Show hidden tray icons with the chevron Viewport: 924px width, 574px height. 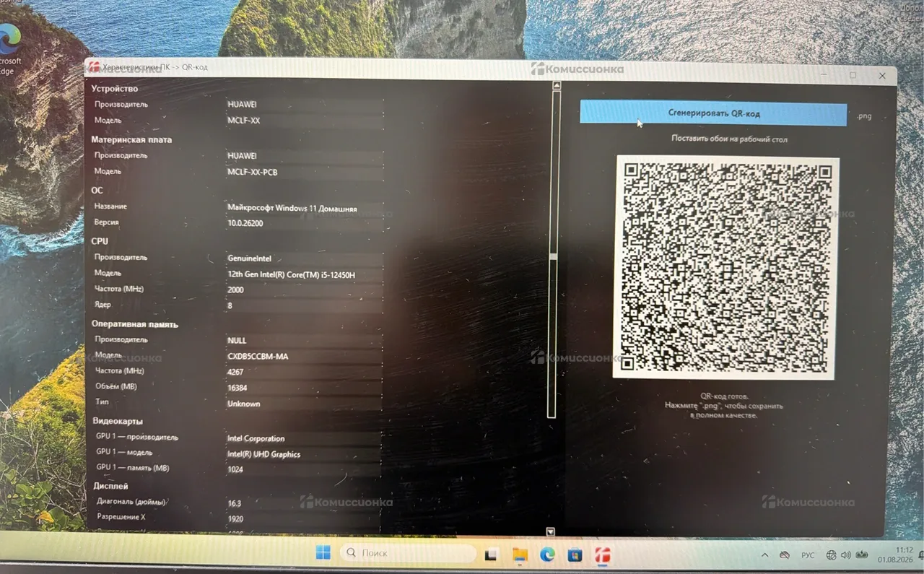point(765,555)
